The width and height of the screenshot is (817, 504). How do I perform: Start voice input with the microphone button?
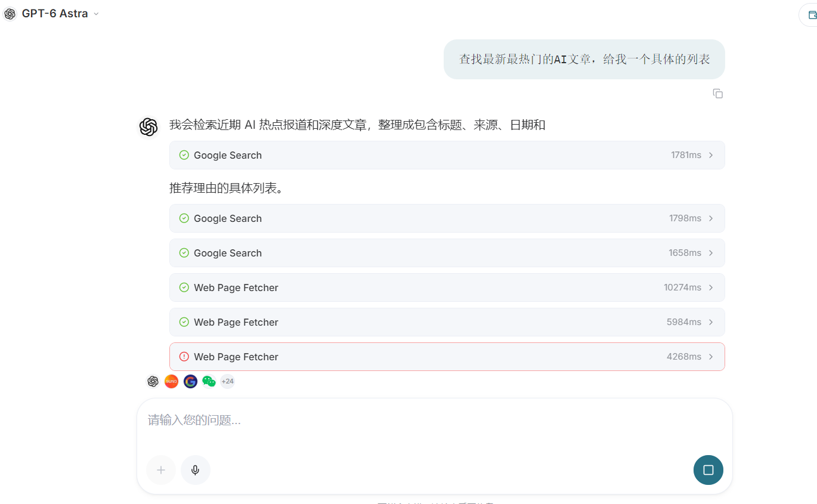[196, 470]
